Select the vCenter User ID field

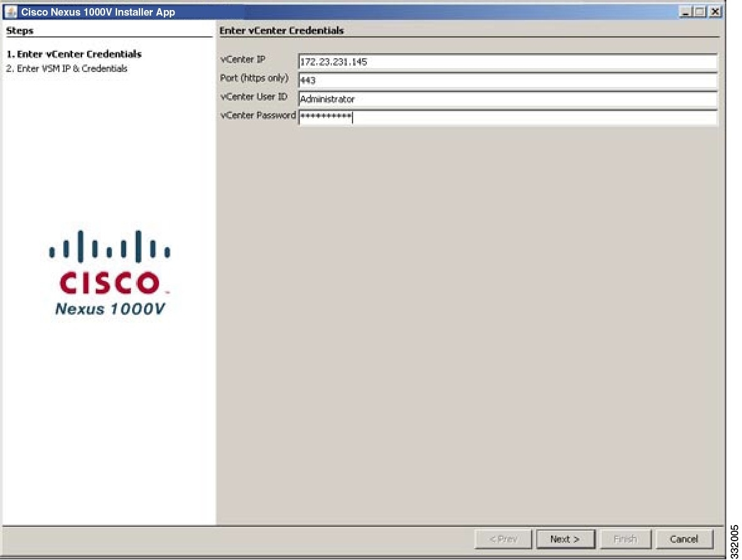point(438,99)
